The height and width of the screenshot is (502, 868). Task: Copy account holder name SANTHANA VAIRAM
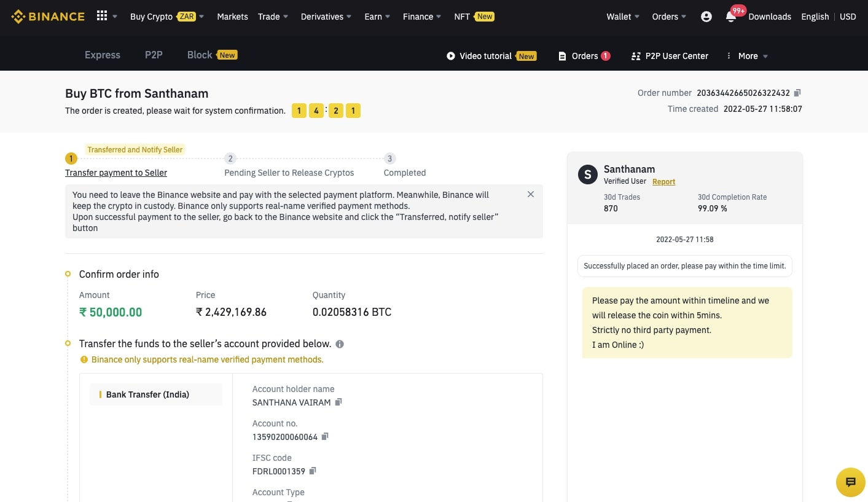click(338, 402)
